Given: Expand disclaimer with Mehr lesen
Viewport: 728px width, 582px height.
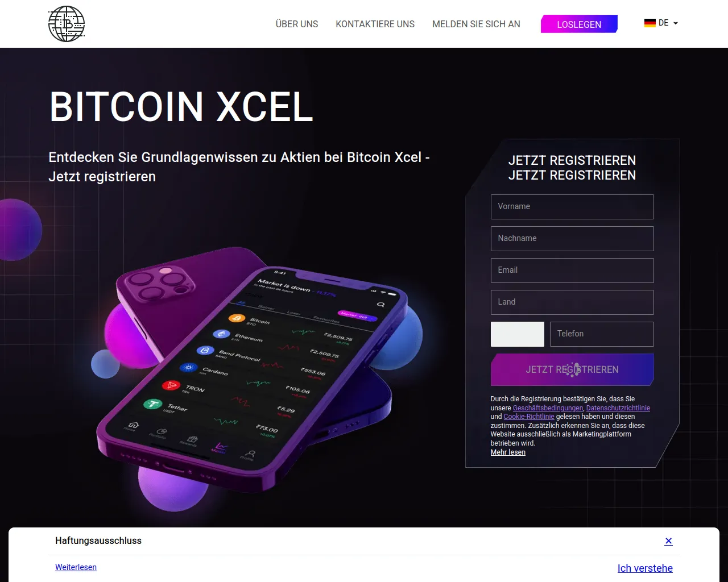Looking at the screenshot, I should pyautogui.click(x=508, y=452).
